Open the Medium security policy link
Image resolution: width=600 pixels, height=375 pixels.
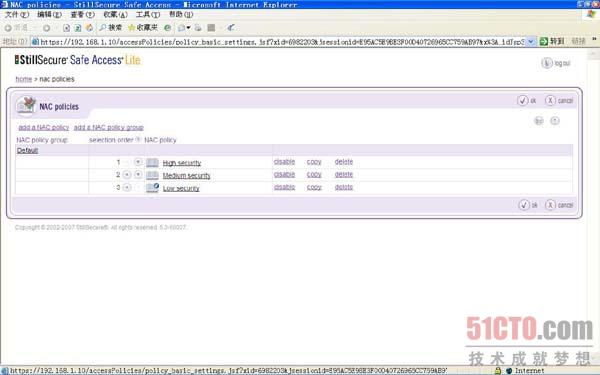[187, 176]
